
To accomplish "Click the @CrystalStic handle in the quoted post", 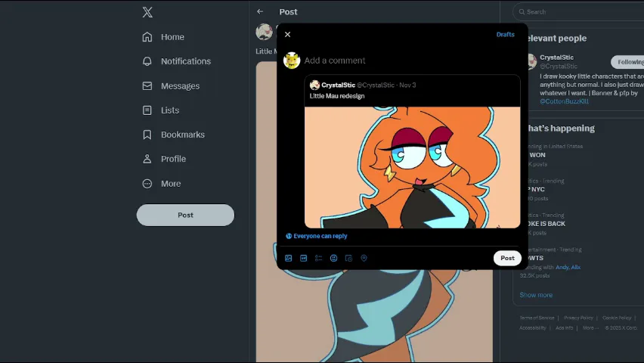I will 376,85.
